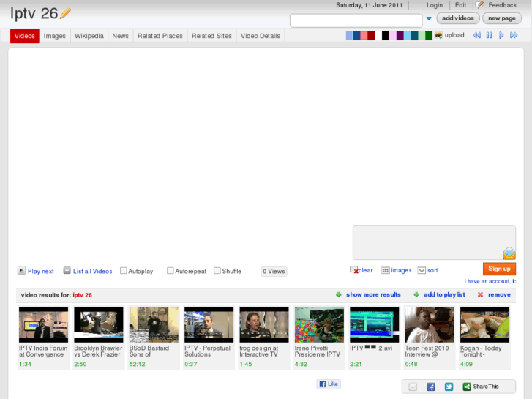Enable the Shuffle checkbox
Viewport: 532px width, 399px height.
(x=217, y=271)
